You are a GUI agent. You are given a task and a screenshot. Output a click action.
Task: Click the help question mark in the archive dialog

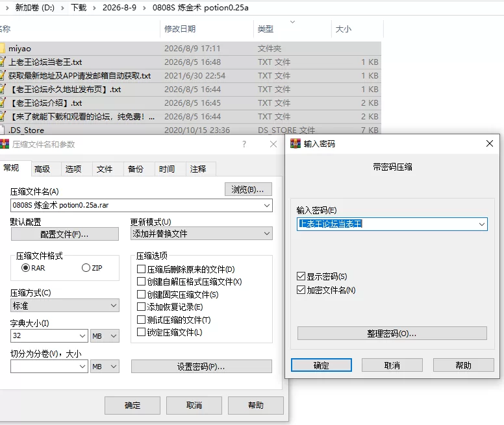244,144
